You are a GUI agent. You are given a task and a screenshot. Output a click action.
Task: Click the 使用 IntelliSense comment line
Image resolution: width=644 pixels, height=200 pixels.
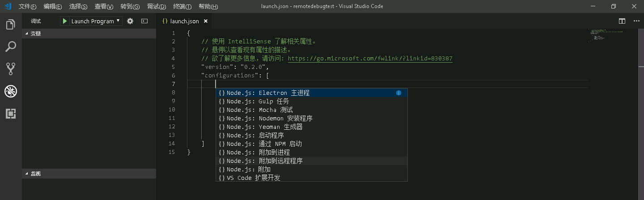(x=259, y=42)
